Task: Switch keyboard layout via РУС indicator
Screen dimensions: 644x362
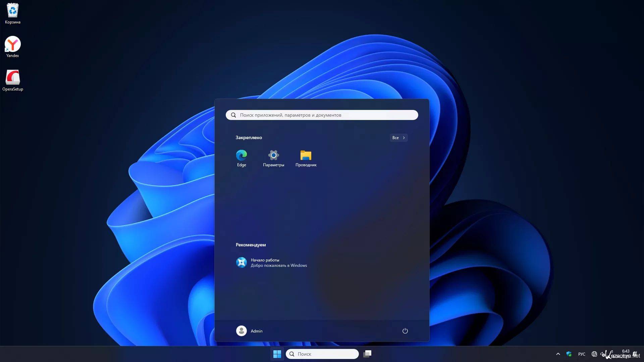Action: pyautogui.click(x=582, y=354)
